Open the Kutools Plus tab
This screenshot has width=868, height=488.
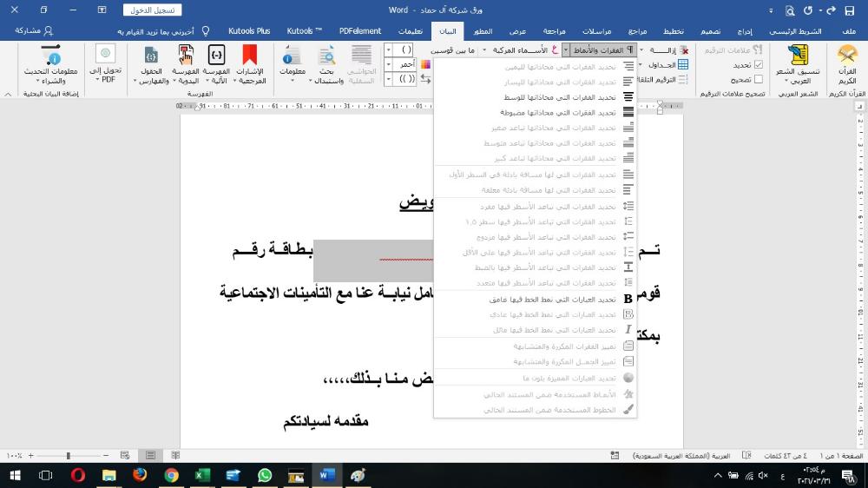pyautogui.click(x=249, y=31)
